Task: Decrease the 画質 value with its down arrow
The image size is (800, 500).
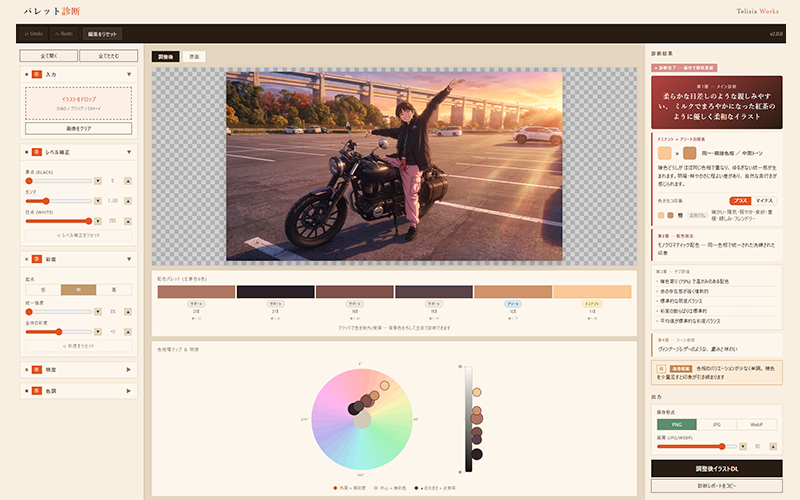Action: pyautogui.click(x=743, y=446)
